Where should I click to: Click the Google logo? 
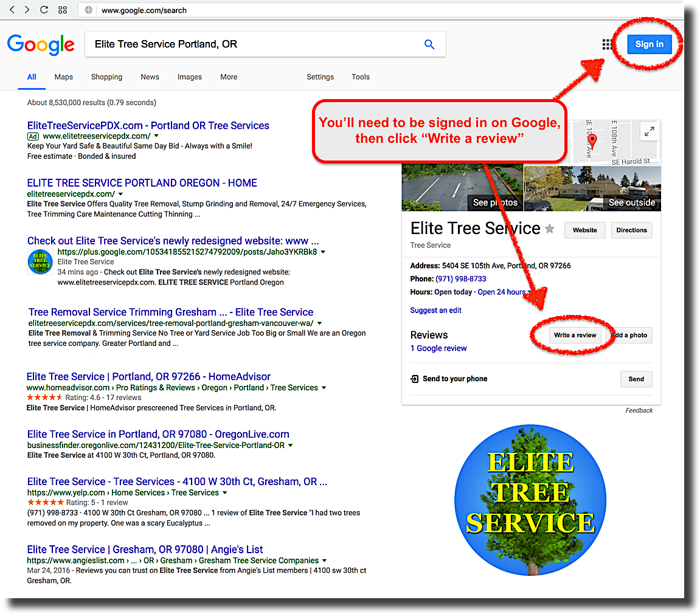tap(41, 44)
